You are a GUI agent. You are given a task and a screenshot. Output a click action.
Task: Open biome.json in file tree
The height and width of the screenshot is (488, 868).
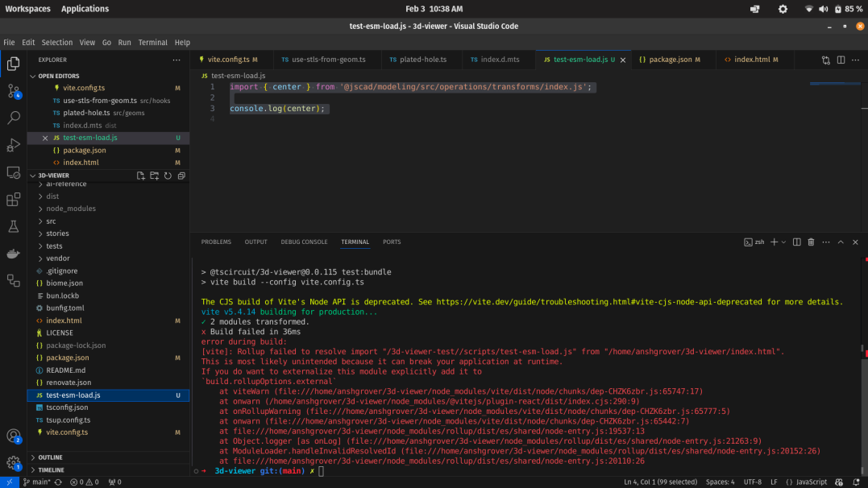pyautogui.click(x=64, y=283)
